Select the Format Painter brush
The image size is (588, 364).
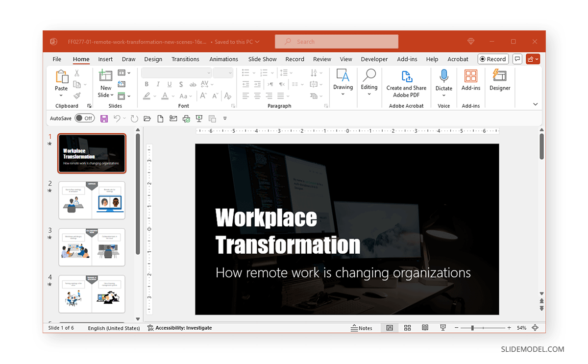click(77, 96)
